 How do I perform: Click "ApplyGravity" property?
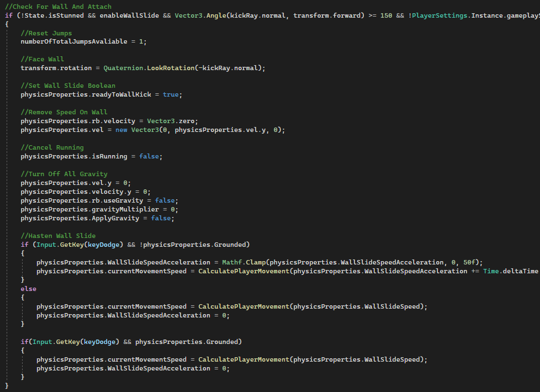115,218
